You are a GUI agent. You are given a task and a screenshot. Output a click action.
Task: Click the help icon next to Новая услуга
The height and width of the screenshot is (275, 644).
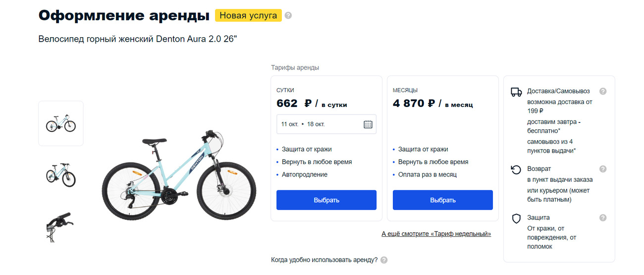point(288,15)
